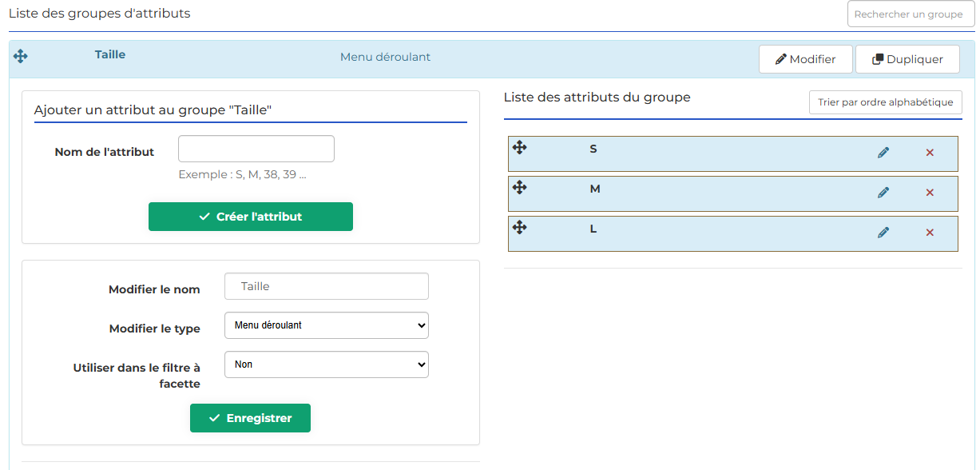Viewport: 980px width, 470px height.
Task: Duplicate the Taille group
Action: click(x=907, y=59)
